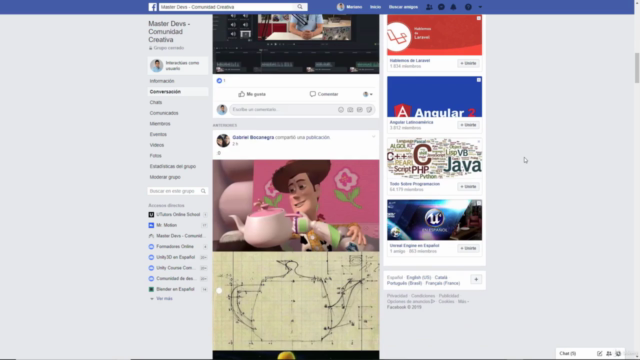
Task: Open friend requests icon in top bar
Action: click(x=429, y=7)
